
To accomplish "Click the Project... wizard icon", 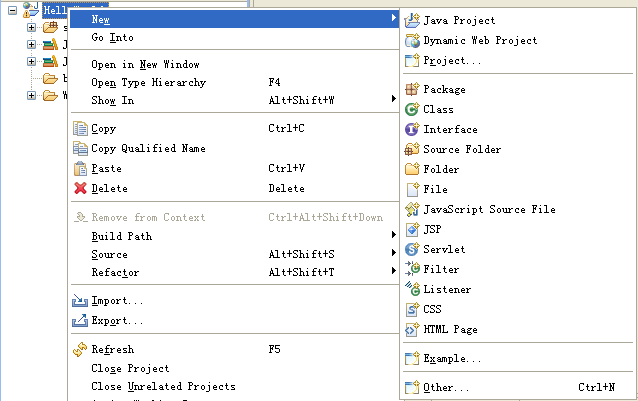I will [412, 61].
